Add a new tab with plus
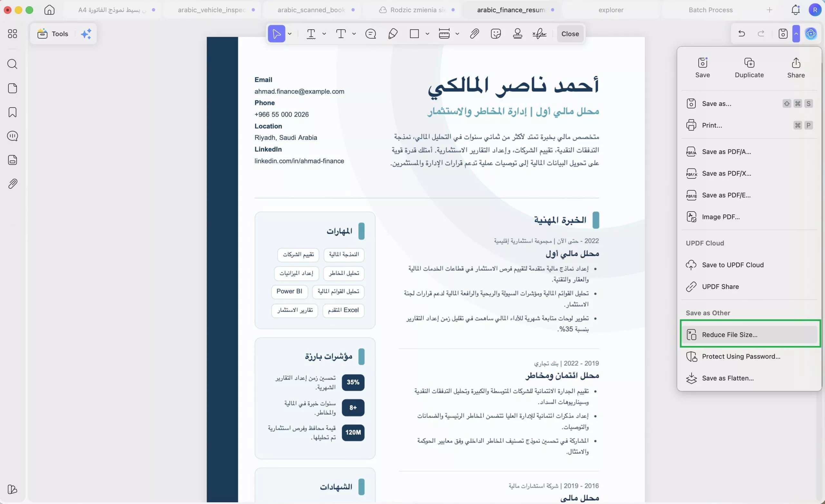The width and height of the screenshot is (825, 504). coord(770,10)
